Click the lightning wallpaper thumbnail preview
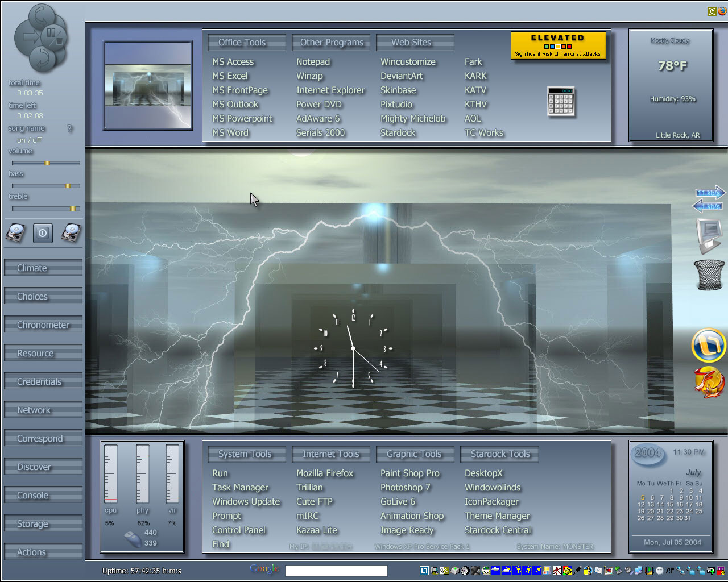Image resolution: width=728 pixels, height=582 pixels. pyautogui.click(x=148, y=86)
